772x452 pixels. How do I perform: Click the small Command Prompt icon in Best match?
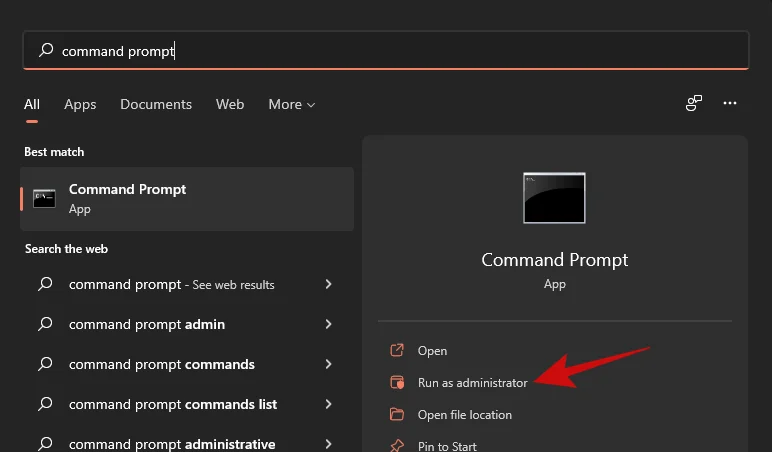44,198
